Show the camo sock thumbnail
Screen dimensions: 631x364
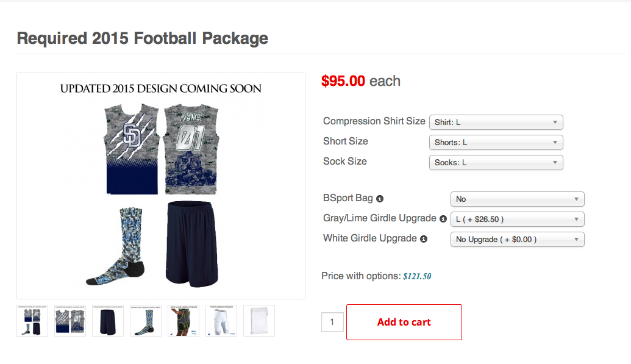pyautogui.click(x=146, y=321)
